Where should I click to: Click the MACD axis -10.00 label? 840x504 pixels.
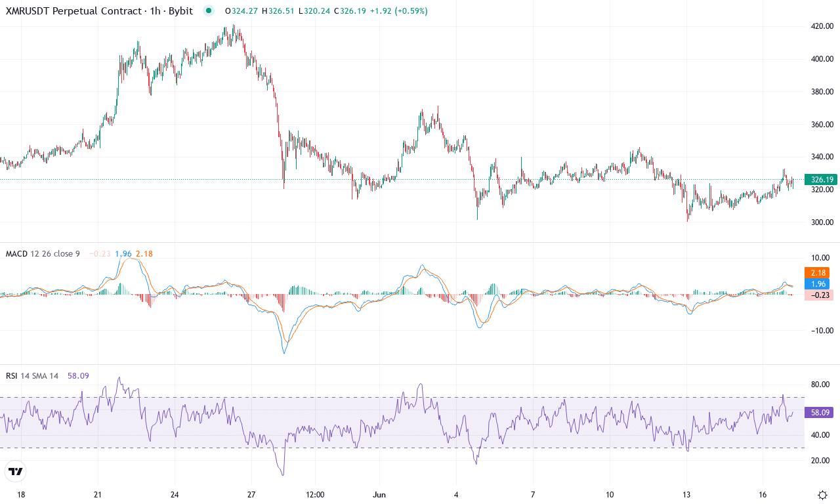click(x=821, y=331)
